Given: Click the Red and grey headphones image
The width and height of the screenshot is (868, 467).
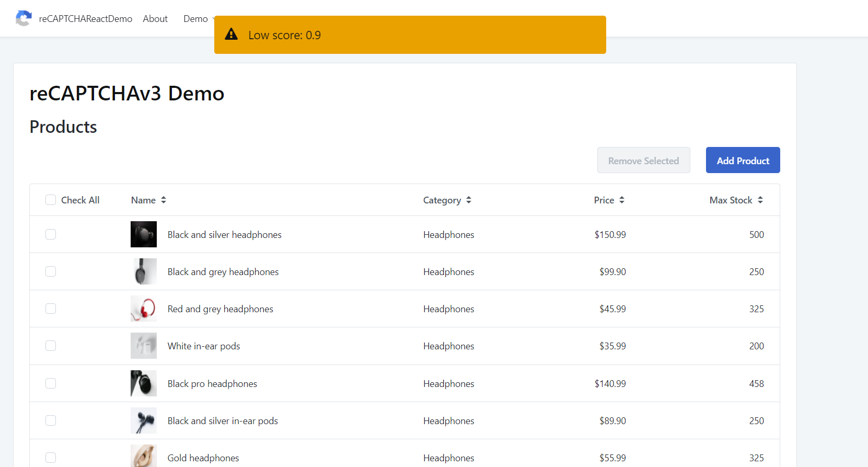Looking at the screenshot, I should [144, 309].
